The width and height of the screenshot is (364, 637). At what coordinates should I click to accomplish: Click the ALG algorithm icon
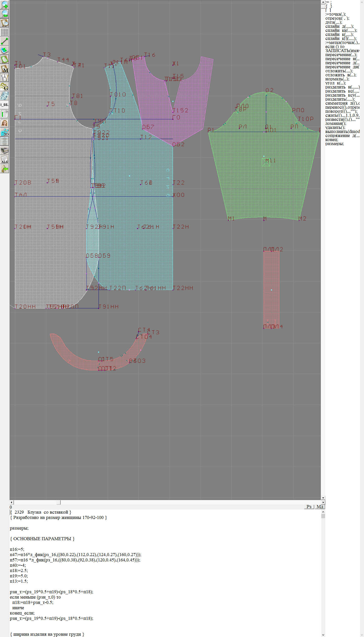pyautogui.click(x=5, y=160)
